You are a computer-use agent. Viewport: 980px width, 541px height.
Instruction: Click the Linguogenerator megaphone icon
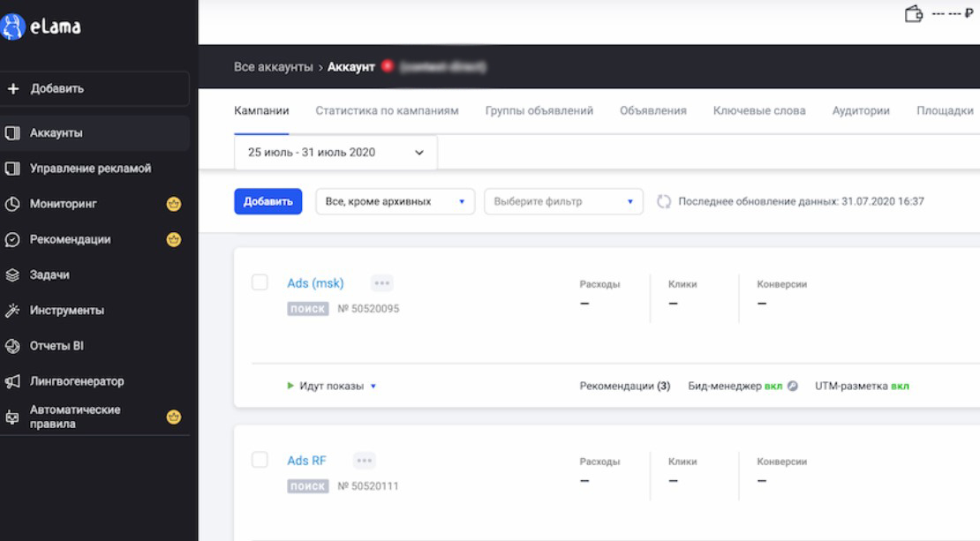[12, 381]
